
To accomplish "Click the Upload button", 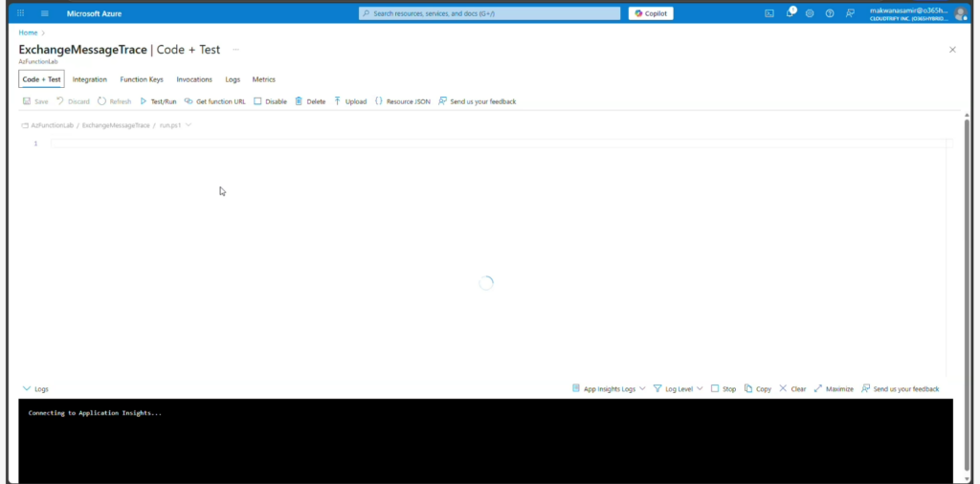I will pos(350,101).
